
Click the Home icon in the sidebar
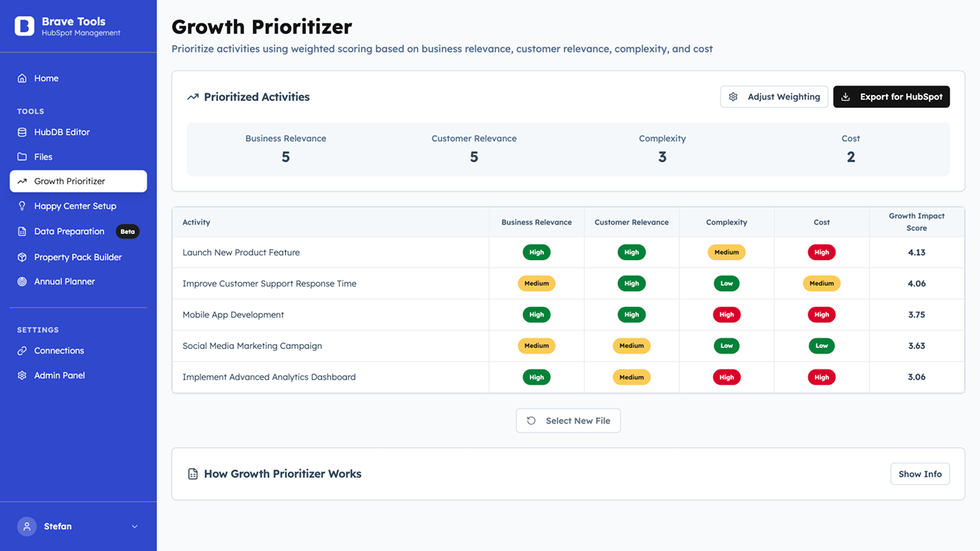(x=22, y=78)
